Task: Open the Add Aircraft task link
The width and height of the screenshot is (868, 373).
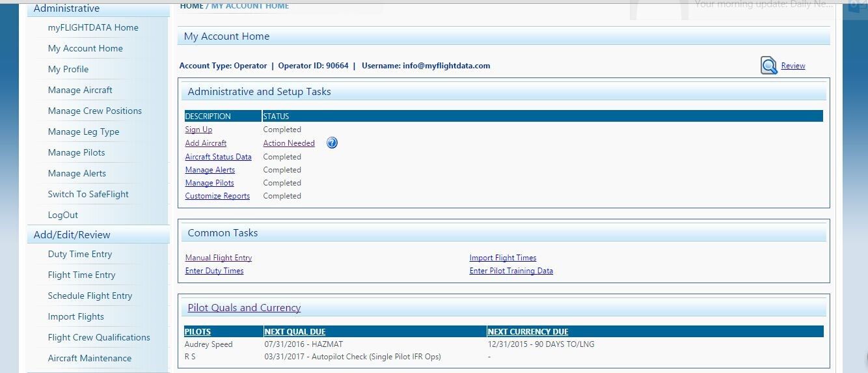Action: [206, 143]
